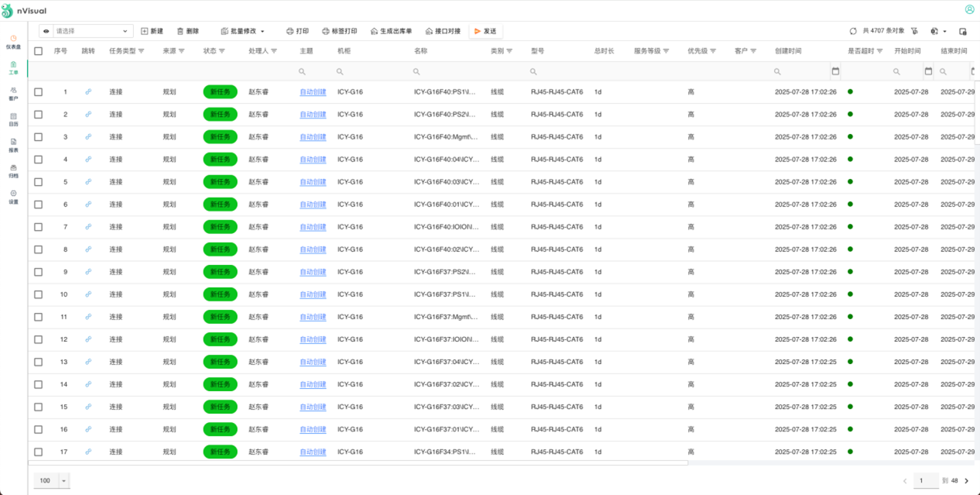Check the checkbox for row 6
Screen dimensions: 980x495
[38, 205]
